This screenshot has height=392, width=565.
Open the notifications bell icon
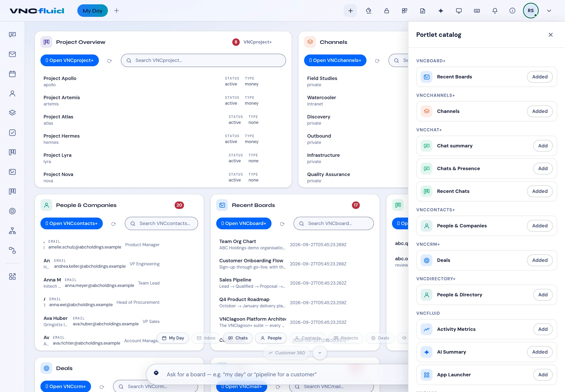click(495, 11)
